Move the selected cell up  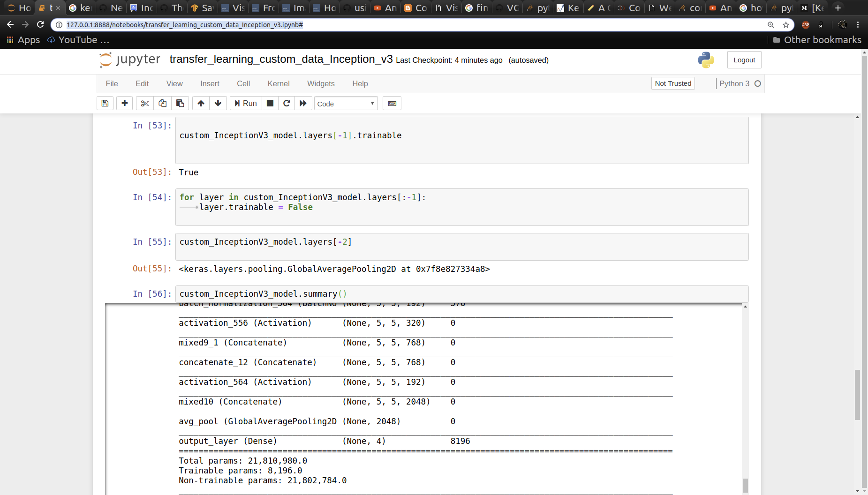click(x=201, y=103)
